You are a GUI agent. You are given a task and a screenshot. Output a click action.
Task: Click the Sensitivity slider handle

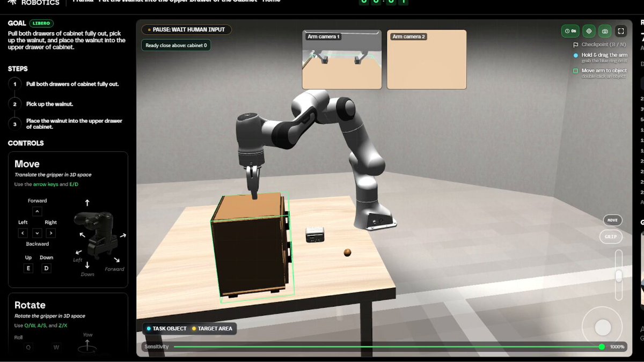(602, 347)
